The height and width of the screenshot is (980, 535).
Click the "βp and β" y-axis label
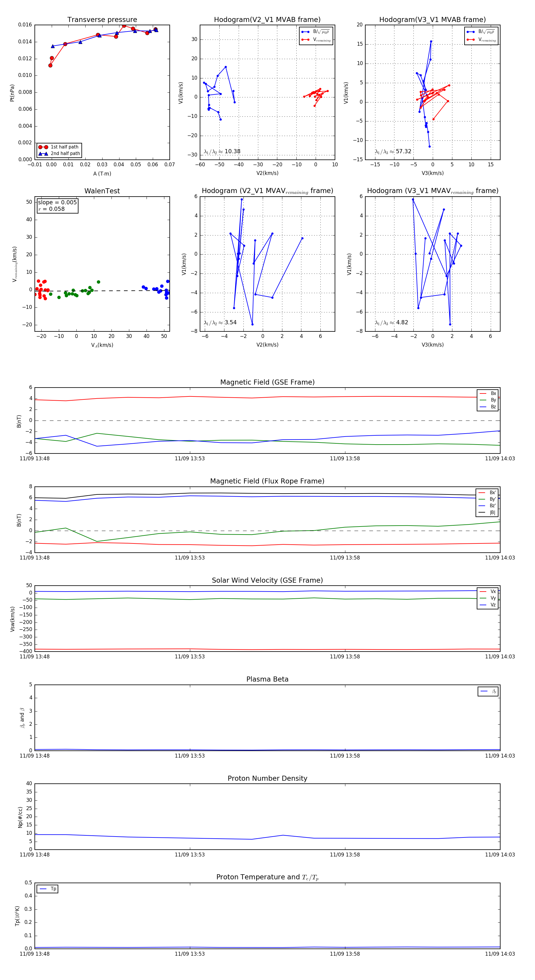(22, 718)
